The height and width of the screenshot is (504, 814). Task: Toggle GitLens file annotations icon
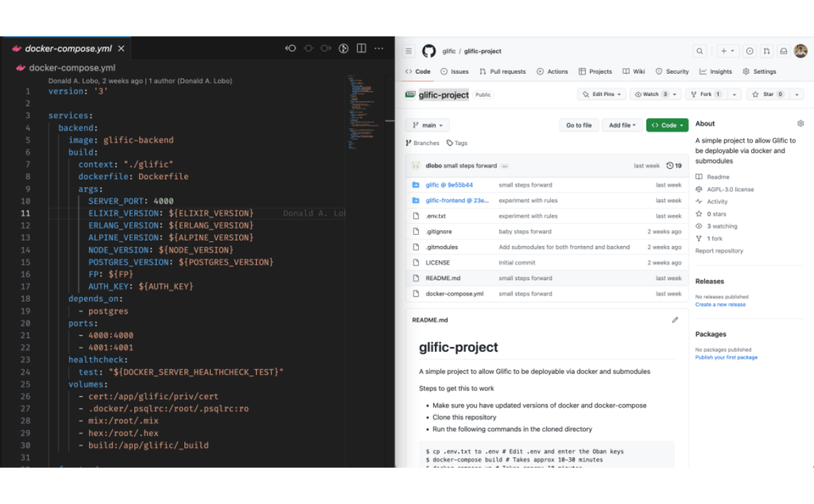click(343, 48)
